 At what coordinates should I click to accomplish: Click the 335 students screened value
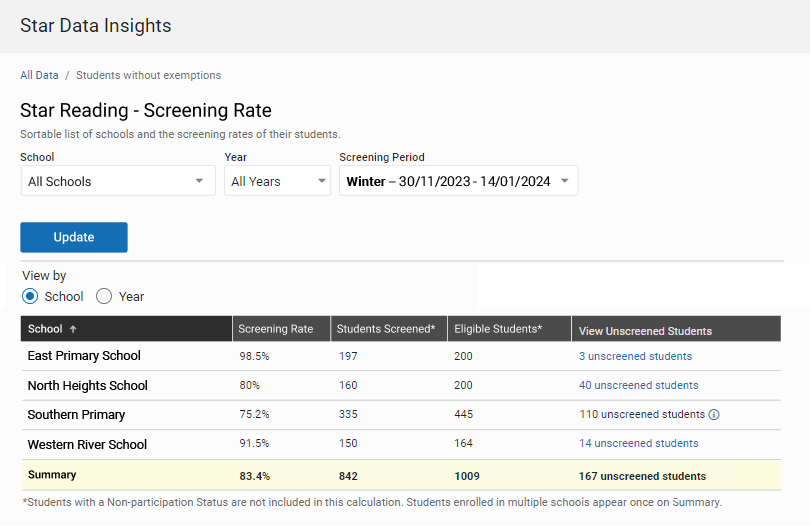348,414
